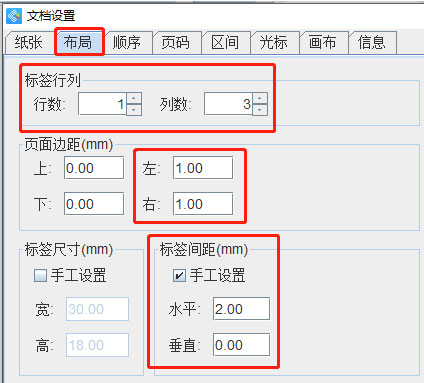Decrease row count with down arrow
Viewport: 424px width, 383px height.
click(134, 110)
